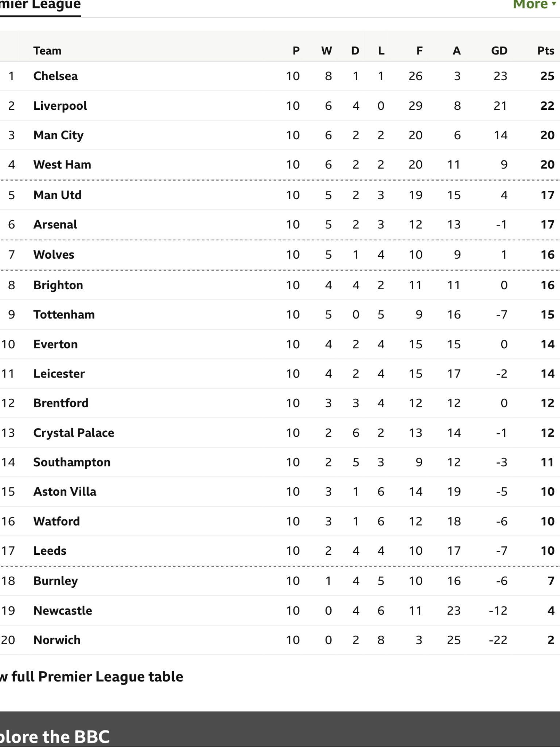The width and height of the screenshot is (560, 747).
Task: Click the GD column header
Action: tap(499, 51)
